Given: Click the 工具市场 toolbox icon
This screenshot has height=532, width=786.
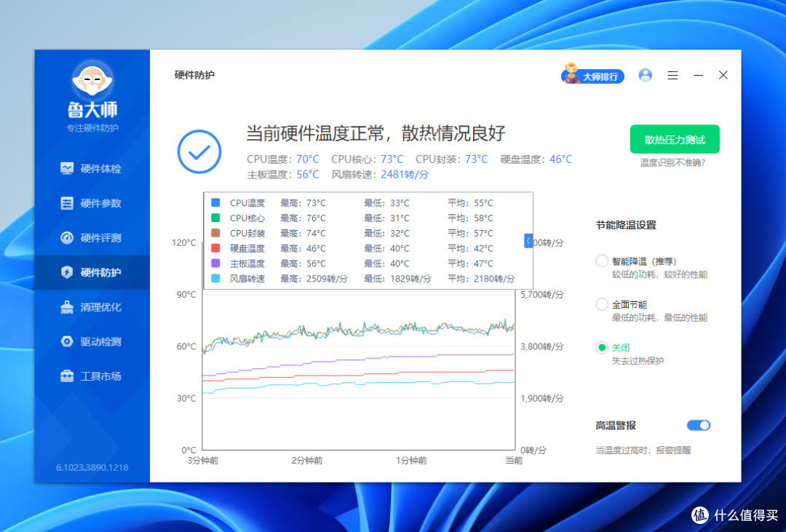Looking at the screenshot, I should pos(67,376).
